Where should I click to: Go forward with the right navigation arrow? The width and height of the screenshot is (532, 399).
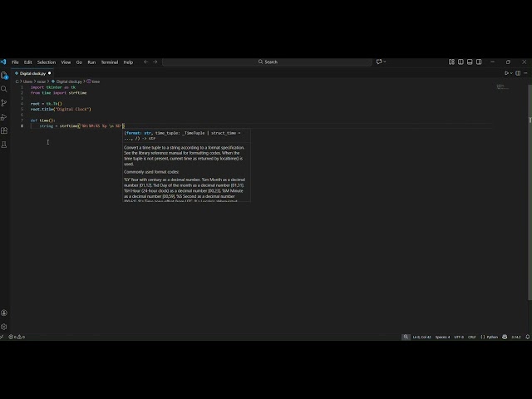155,62
